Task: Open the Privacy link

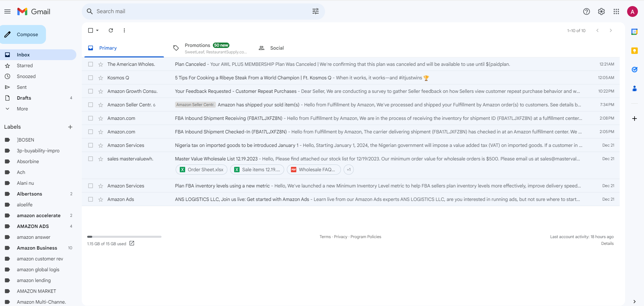Action: [x=341, y=237]
